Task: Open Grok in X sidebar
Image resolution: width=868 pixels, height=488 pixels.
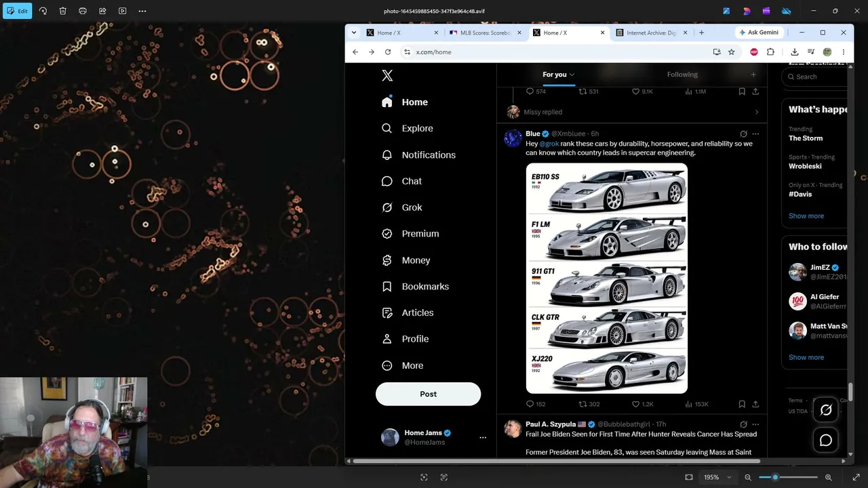Action: (x=401, y=207)
